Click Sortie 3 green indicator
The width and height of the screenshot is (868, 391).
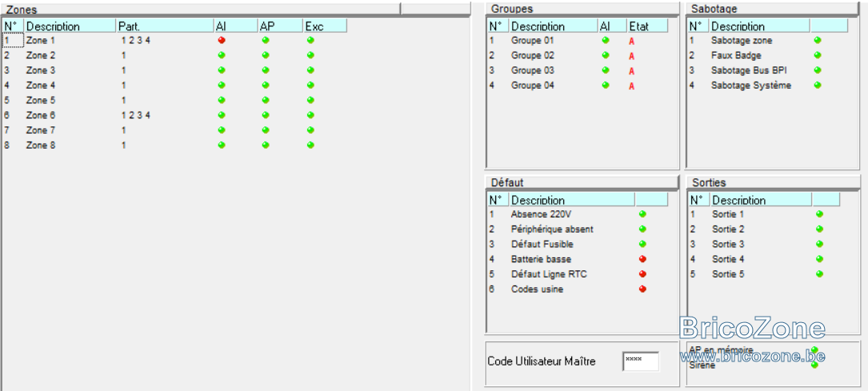(819, 244)
